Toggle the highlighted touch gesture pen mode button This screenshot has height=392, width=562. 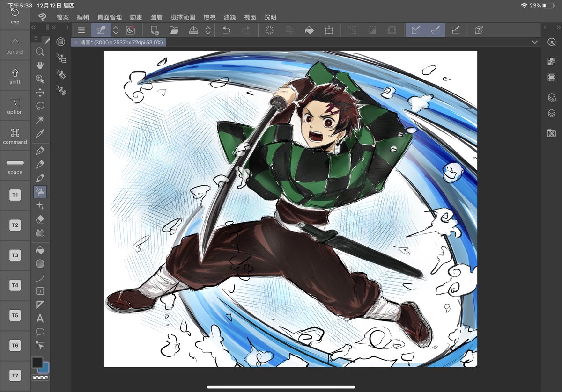[101, 30]
